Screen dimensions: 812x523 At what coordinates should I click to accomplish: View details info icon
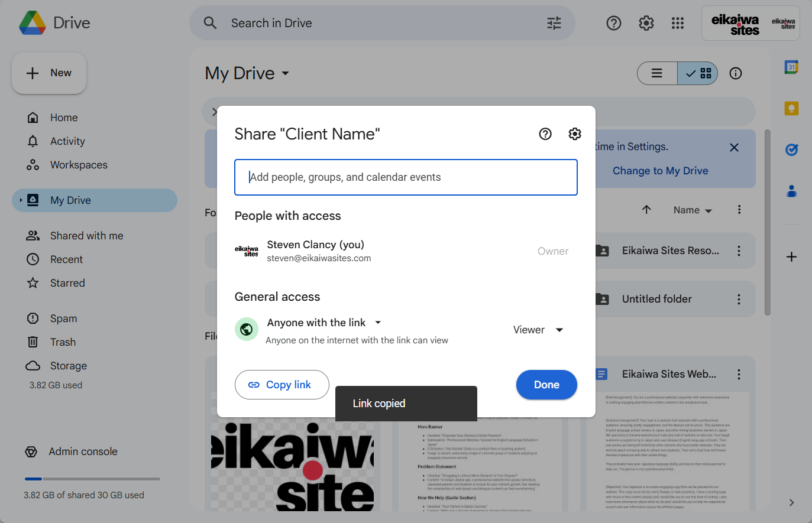[736, 73]
